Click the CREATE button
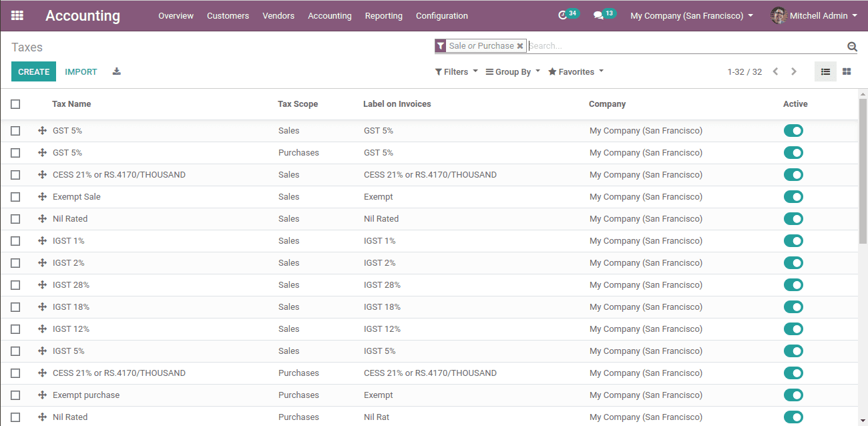 pos(33,71)
